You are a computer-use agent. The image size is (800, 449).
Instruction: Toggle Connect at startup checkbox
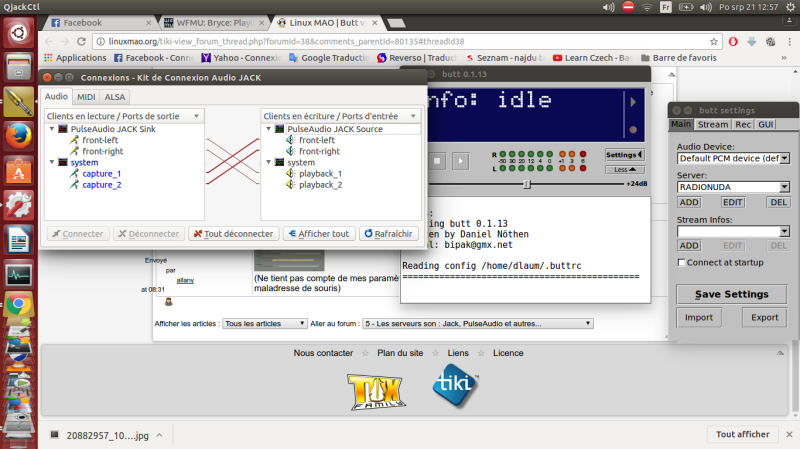tap(681, 262)
